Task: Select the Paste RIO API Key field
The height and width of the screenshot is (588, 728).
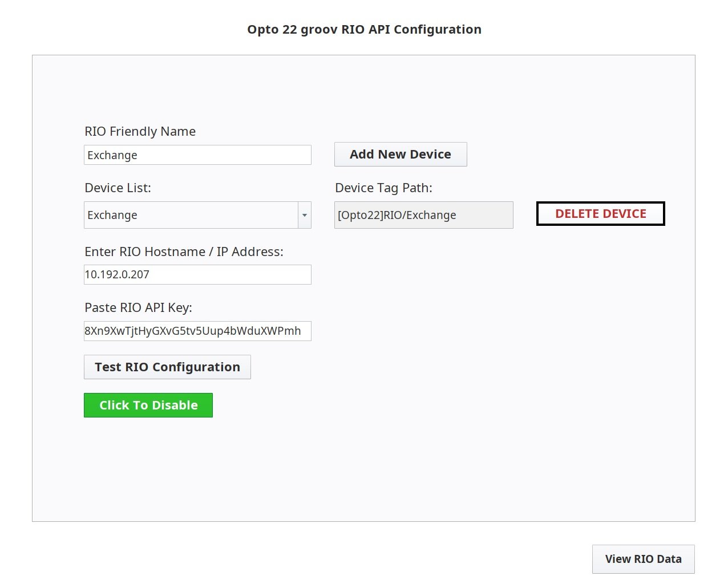Action: [x=197, y=331]
